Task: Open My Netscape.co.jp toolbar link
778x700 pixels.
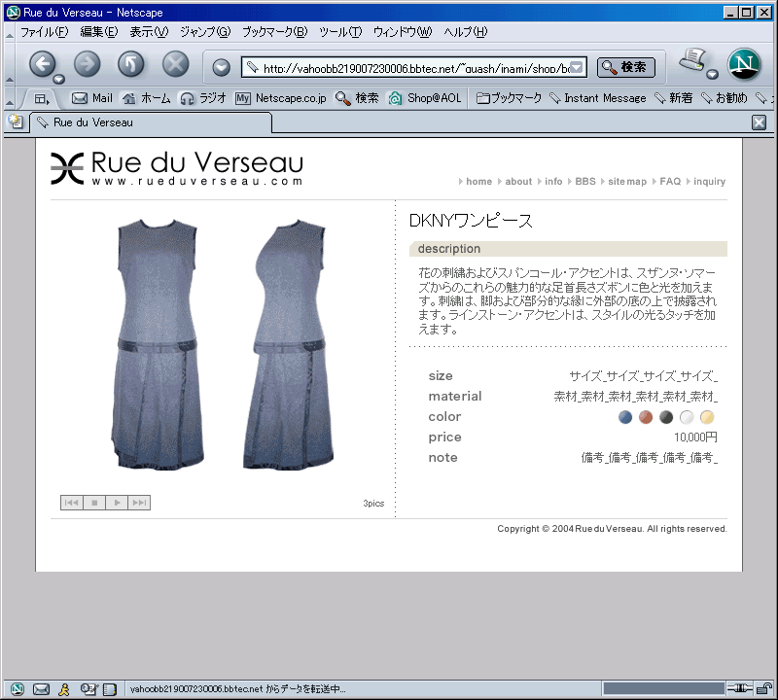Action: coord(281,98)
